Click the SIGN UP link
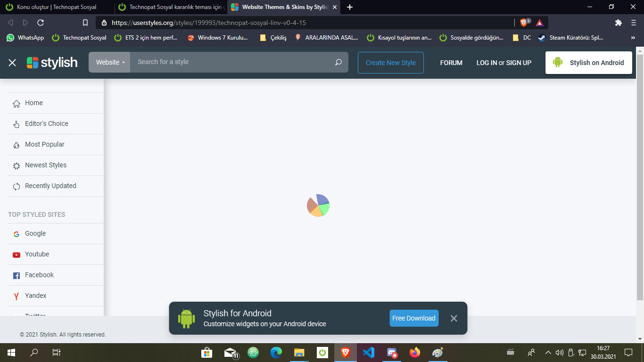The height and width of the screenshot is (362, 644). pos(519,63)
